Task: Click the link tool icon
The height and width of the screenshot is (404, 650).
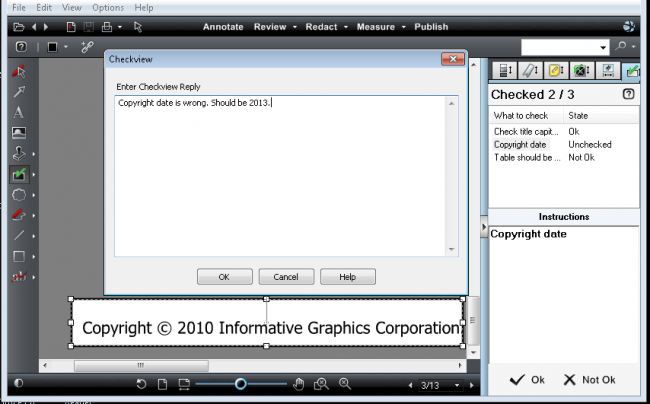Action: pyautogui.click(x=87, y=47)
